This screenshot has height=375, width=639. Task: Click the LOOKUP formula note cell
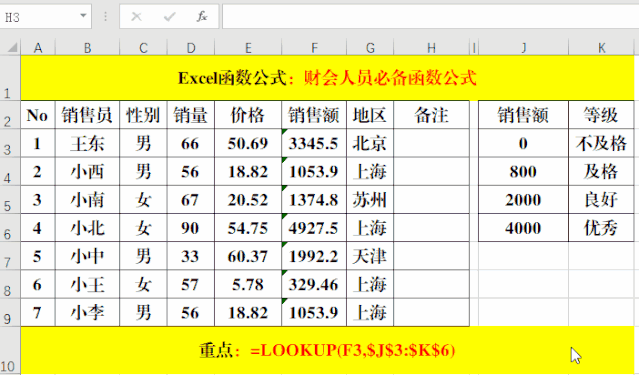point(328,350)
